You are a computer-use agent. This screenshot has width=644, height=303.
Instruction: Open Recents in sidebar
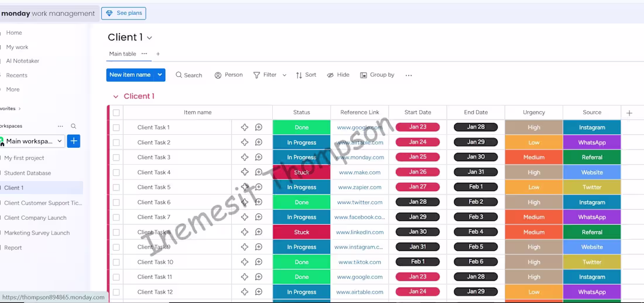[16, 75]
